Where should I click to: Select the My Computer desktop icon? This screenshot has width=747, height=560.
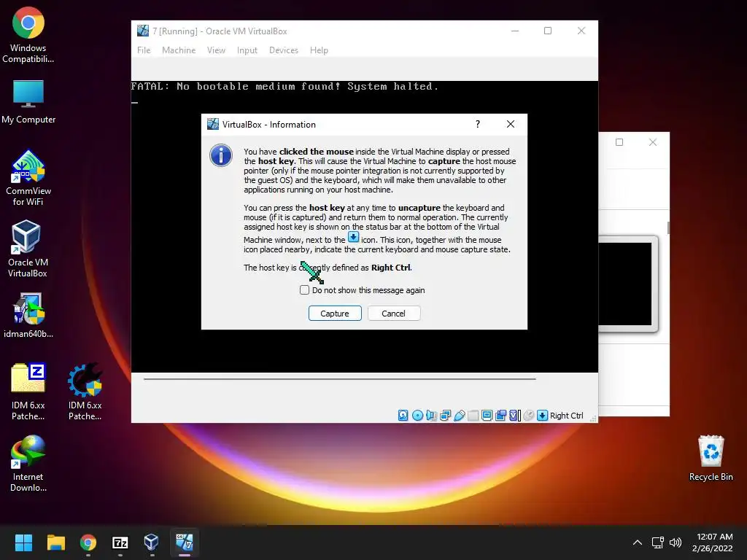[x=28, y=102]
